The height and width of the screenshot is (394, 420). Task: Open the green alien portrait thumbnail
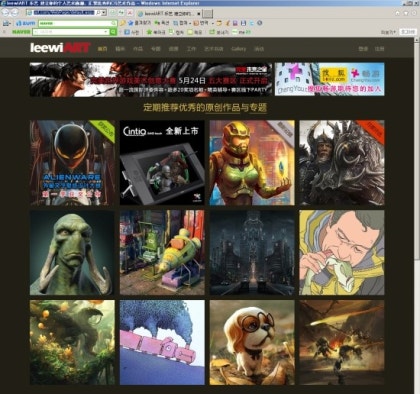click(x=72, y=253)
